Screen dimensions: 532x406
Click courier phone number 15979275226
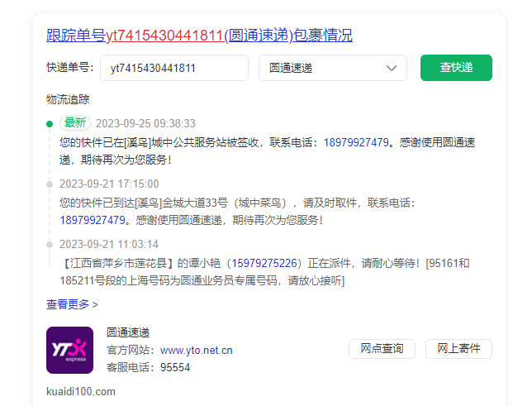pyautogui.click(x=264, y=263)
